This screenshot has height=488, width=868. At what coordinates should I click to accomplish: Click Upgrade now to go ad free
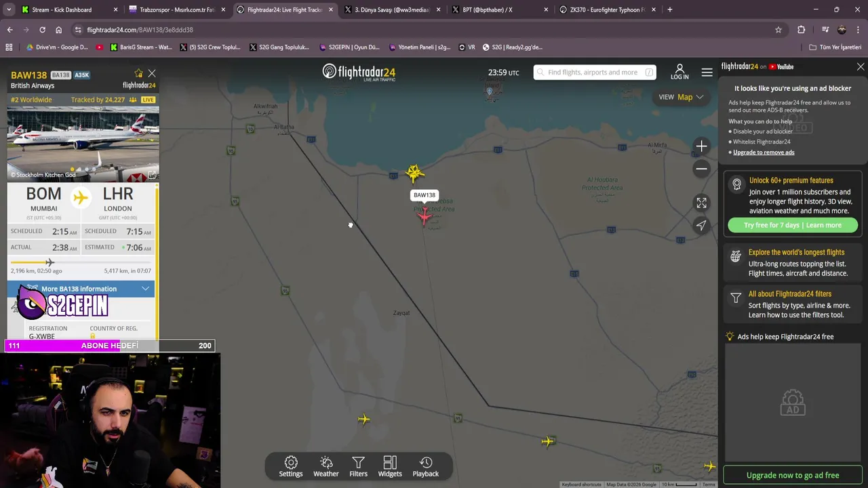pos(792,475)
